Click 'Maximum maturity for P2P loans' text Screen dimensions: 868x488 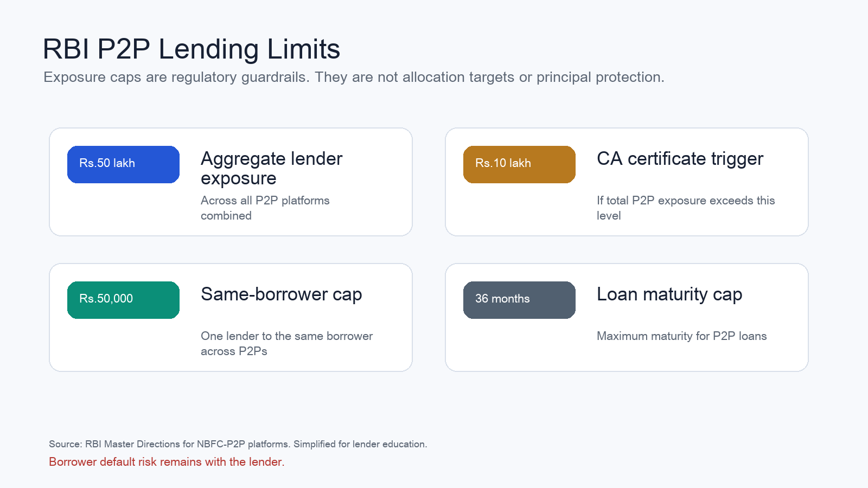click(682, 336)
